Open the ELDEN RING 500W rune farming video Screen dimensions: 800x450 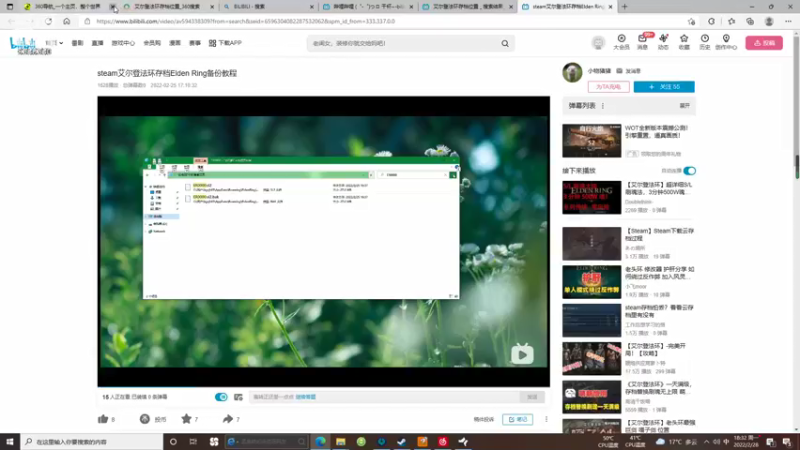point(591,197)
